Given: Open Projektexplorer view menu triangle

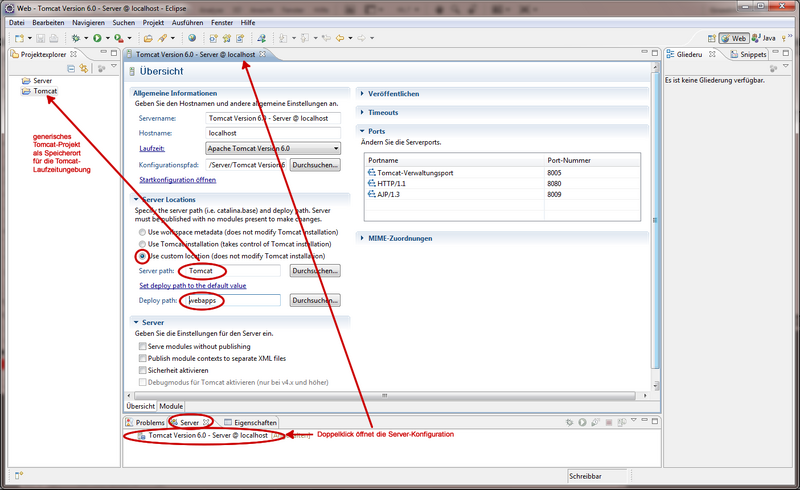Looking at the screenshot, I should click(x=114, y=66).
